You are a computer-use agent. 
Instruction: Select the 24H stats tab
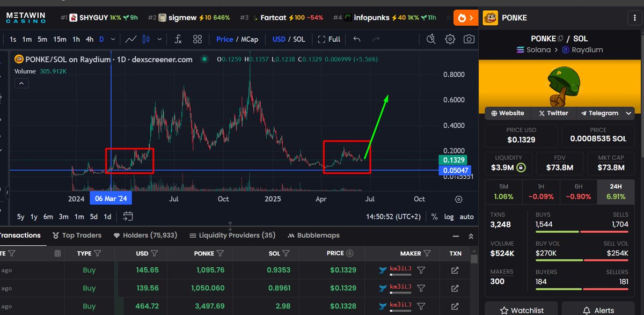tap(616, 192)
